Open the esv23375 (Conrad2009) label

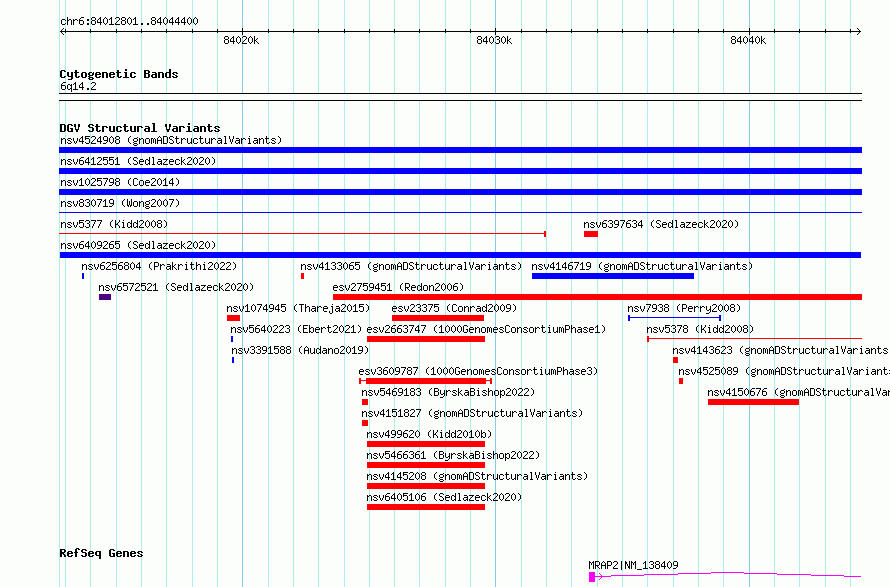tap(454, 308)
